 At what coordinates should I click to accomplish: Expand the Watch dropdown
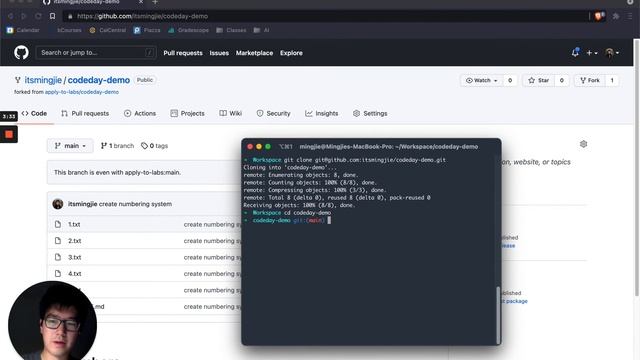click(482, 80)
